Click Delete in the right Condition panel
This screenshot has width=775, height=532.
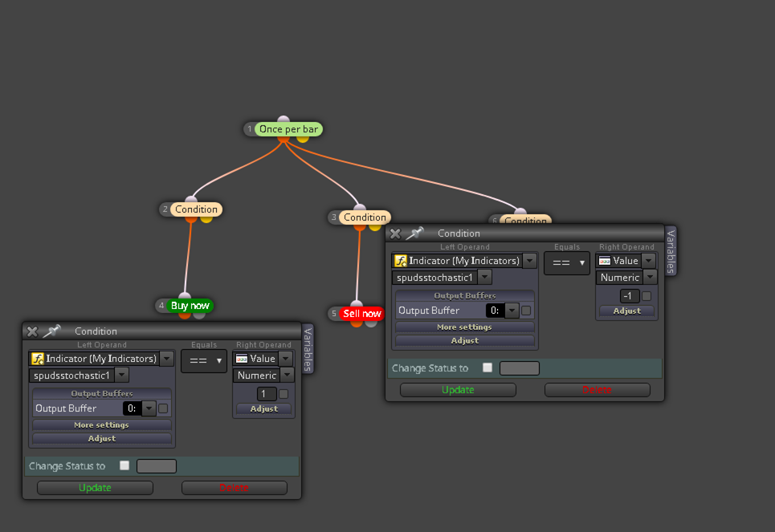click(x=597, y=390)
